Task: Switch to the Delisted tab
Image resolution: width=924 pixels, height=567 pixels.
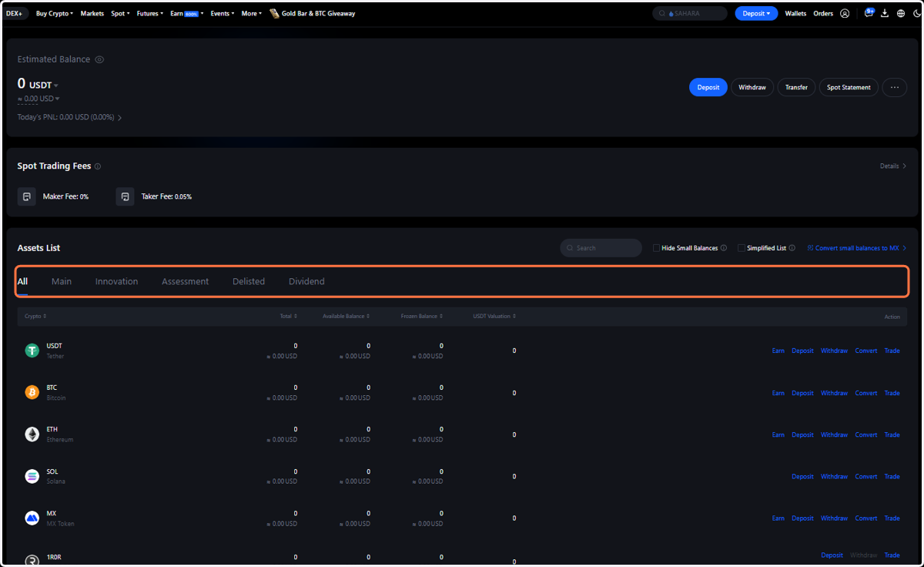Action: pos(249,281)
